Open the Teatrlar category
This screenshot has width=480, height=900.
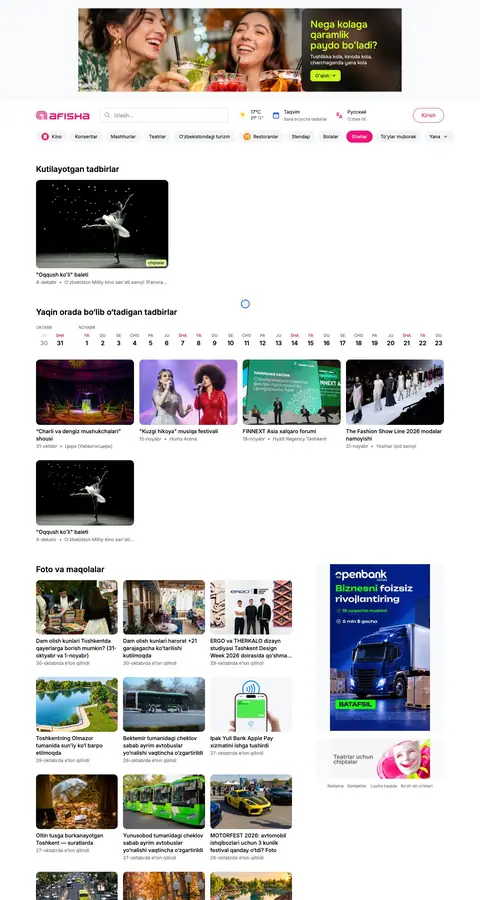tap(157, 137)
